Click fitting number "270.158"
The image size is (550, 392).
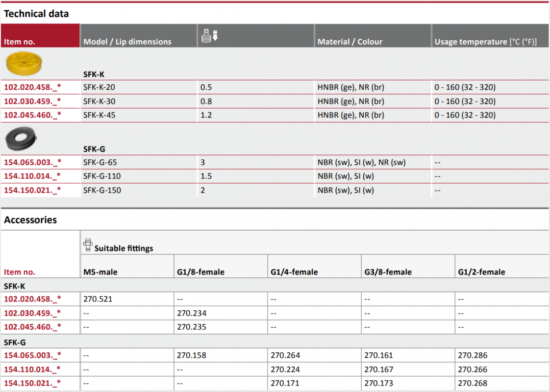click(192, 355)
